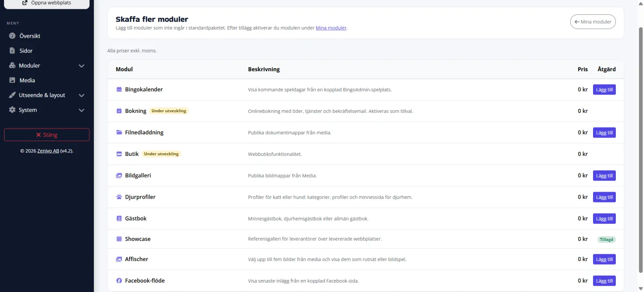
Task: Follow the Mina moduler text link
Action: click(331, 28)
